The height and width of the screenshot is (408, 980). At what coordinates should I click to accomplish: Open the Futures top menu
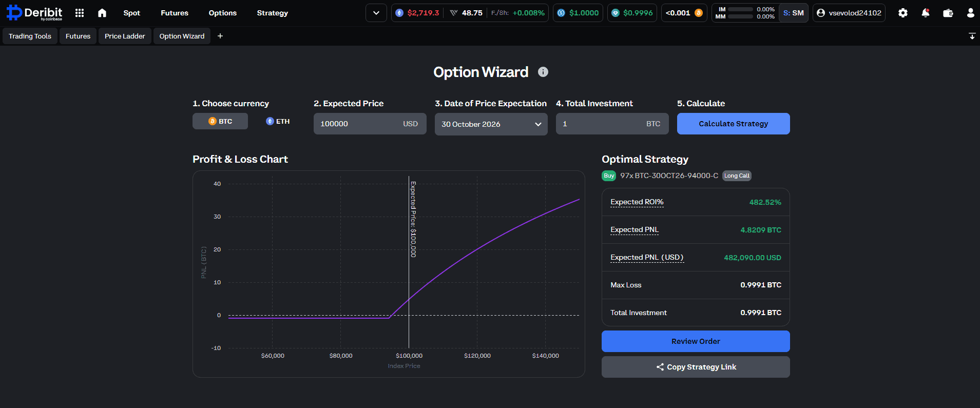point(175,13)
